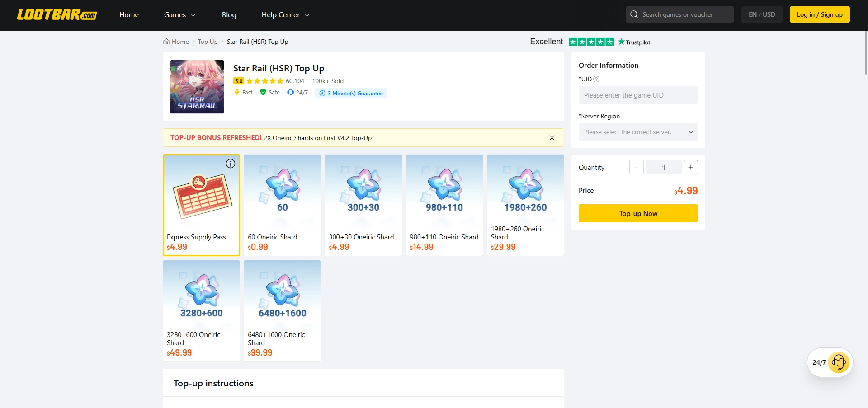868x408 pixels.
Task: Open EN / USD language currency selector
Action: [762, 14]
